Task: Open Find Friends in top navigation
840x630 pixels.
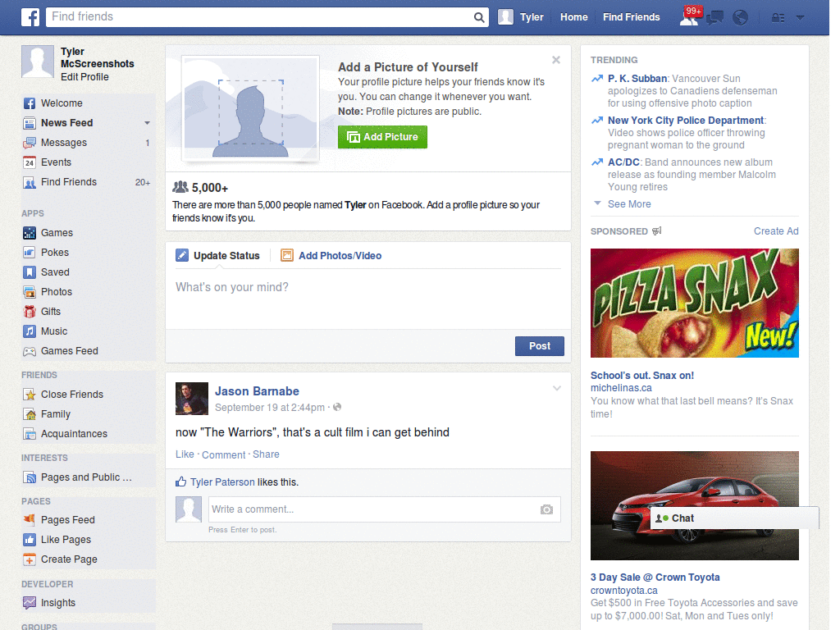Action: point(631,17)
